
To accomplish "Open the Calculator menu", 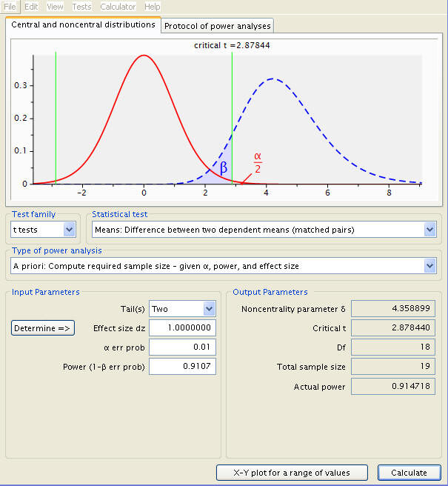I will tap(118, 7).
